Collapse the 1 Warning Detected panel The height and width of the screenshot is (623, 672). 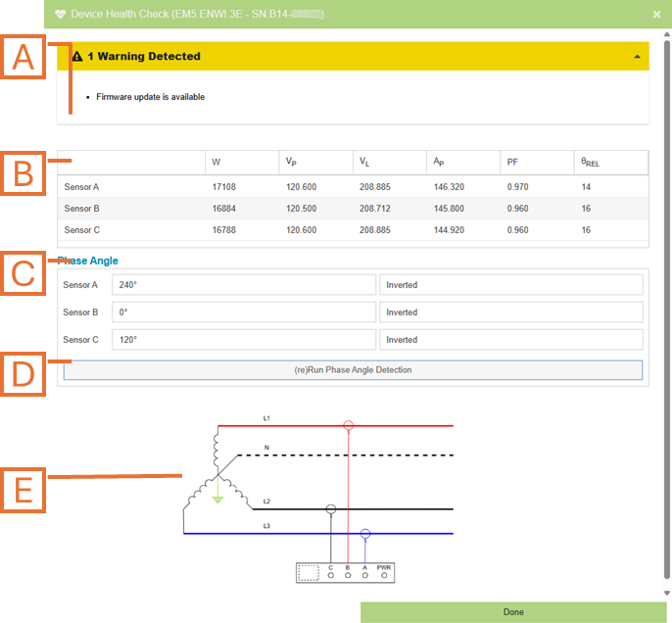point(638,57)
